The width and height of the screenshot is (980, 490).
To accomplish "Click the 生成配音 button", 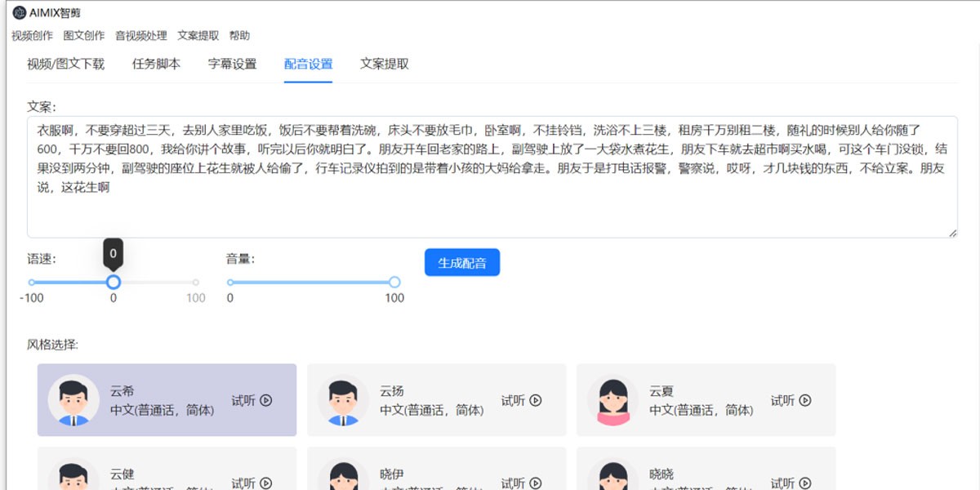I will (x=461, y=262).
